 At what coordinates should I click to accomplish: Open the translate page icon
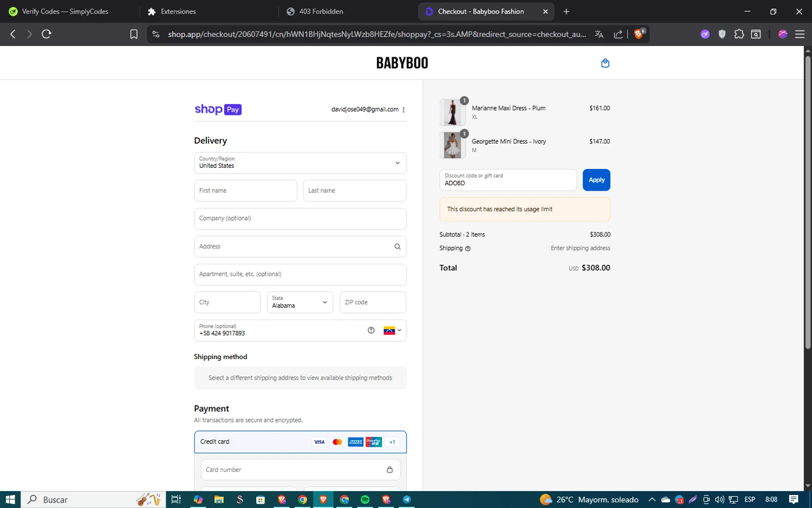[599, 34]
